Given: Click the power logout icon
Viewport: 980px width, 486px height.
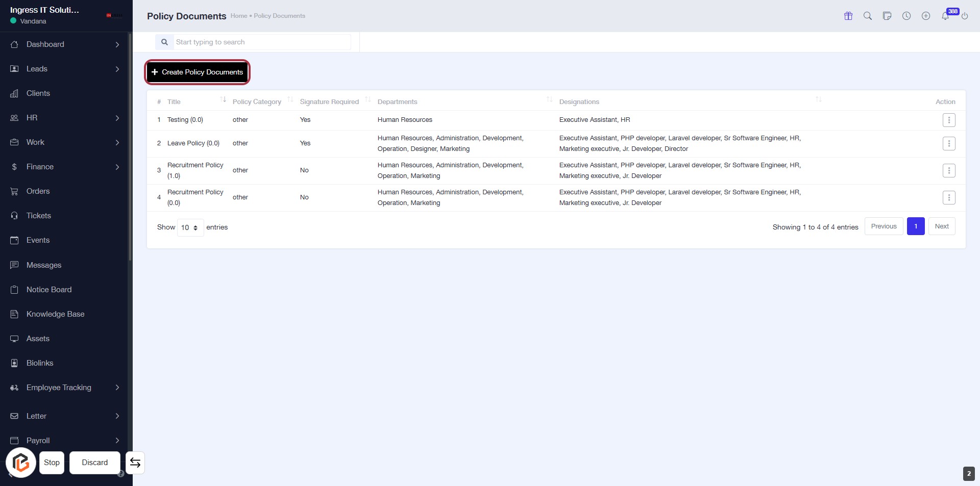Looking at the screenshot, I should (x=965, y=16).
